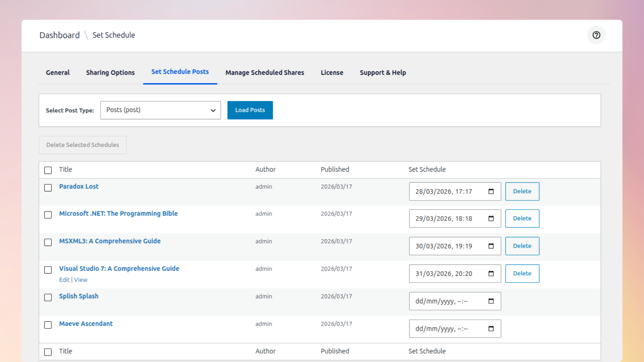Check the Paradox Lost row checkbox
The height and width of the screenshot is (362, 644).
tap(48, 188)
